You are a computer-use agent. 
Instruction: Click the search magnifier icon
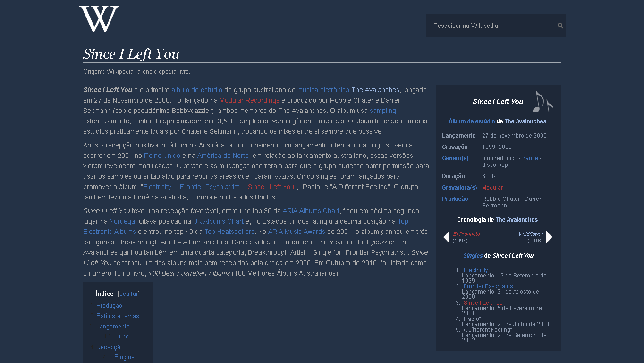coord(560,26)
